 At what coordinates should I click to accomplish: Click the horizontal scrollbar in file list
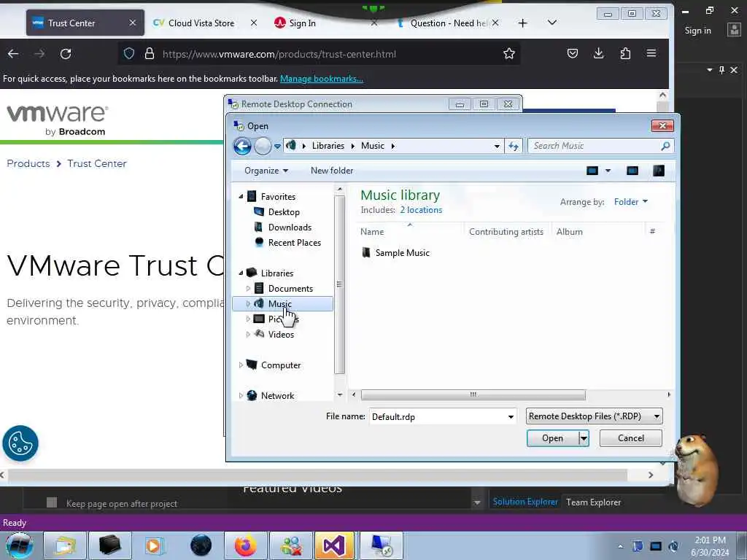(473, 394)
